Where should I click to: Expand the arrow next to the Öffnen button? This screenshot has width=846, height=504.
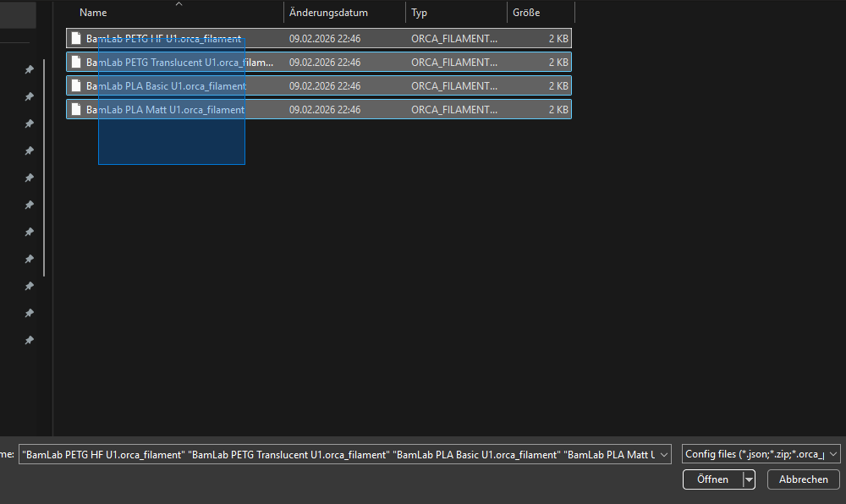(x=749, y=479)
